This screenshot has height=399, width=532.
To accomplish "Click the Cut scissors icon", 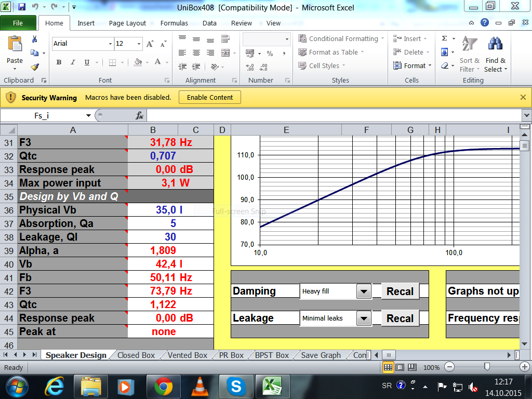I will pyautogui.click(x=34, y=39).
